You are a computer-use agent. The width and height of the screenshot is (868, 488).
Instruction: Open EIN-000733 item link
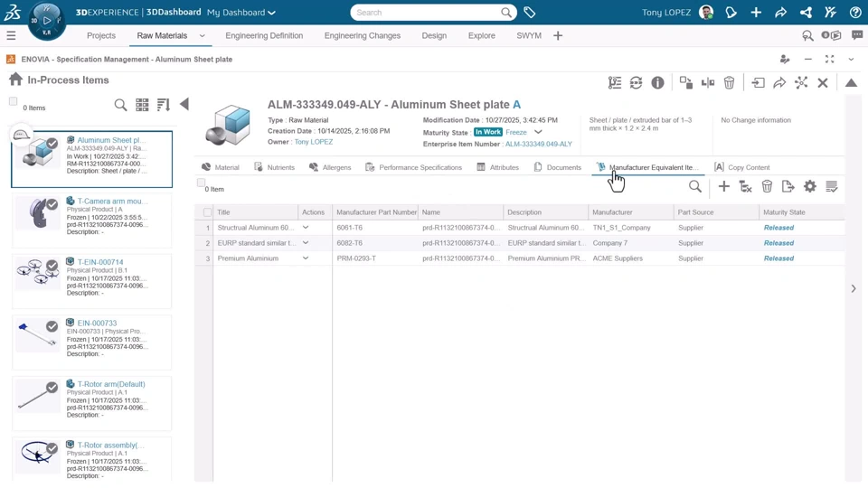point(97,324)
